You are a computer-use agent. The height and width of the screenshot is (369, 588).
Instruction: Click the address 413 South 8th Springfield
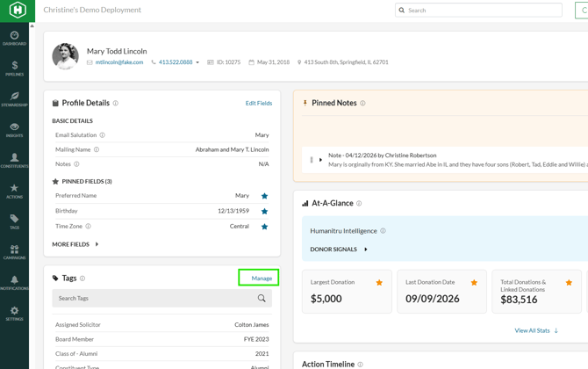[x=346, y=62]
